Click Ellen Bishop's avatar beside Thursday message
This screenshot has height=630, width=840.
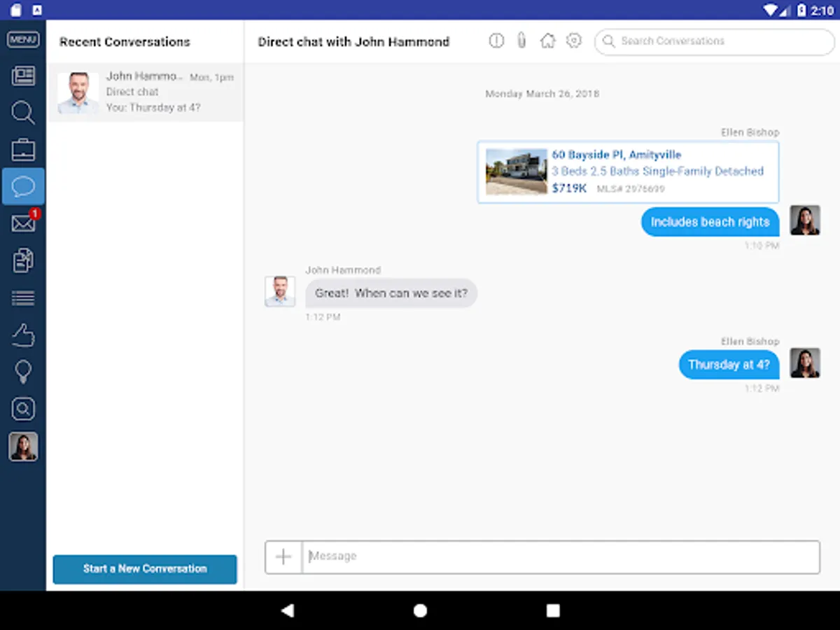click(805, 363)
